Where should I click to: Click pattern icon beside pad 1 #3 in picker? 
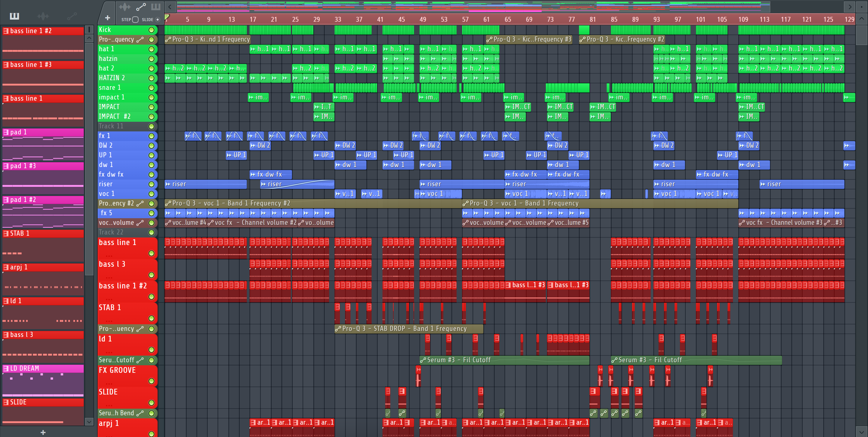6,166
